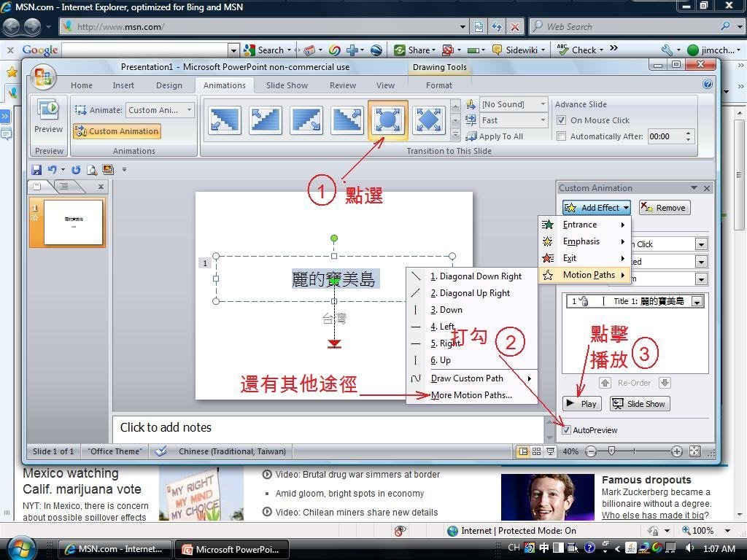Image resolution: width=747 pixels, height=560 pixels.
Task: Switch to Slide Sorter view icon
Action: (536, 451)
